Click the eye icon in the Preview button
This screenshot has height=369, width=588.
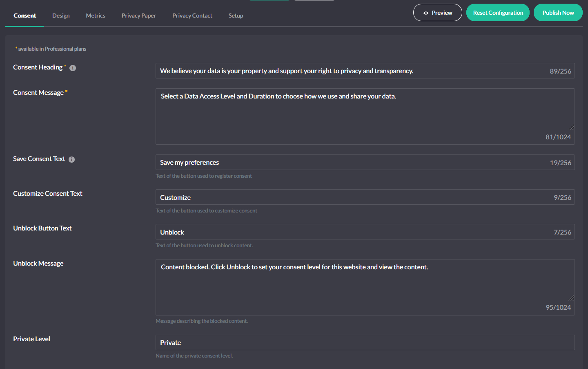pos(426,13)
